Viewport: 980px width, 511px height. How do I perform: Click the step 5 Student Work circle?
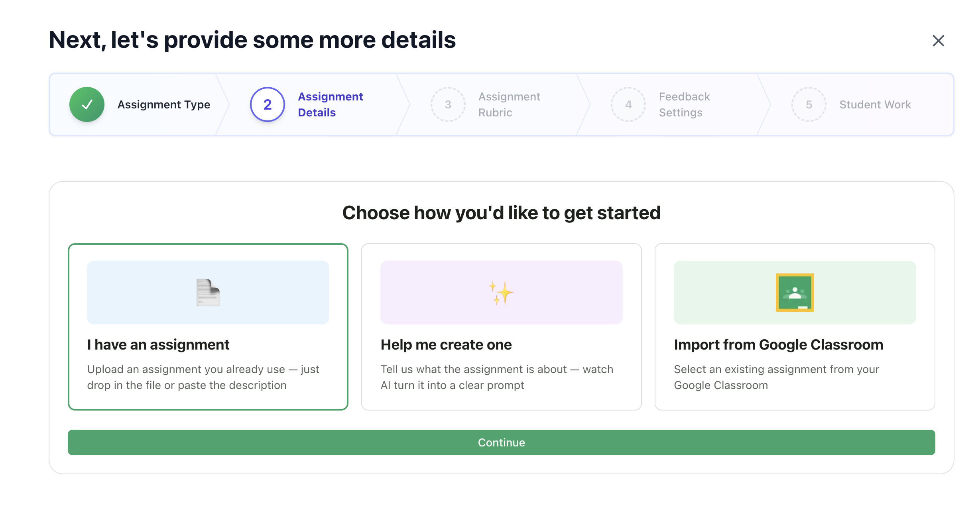(x=809, y=104)
